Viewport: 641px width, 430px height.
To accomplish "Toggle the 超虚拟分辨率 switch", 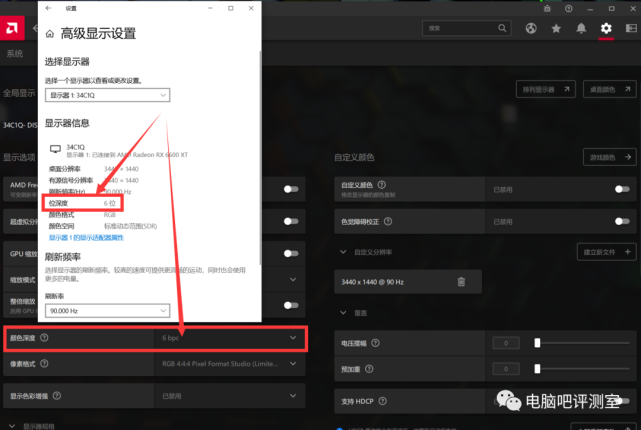I will (291, 221).
